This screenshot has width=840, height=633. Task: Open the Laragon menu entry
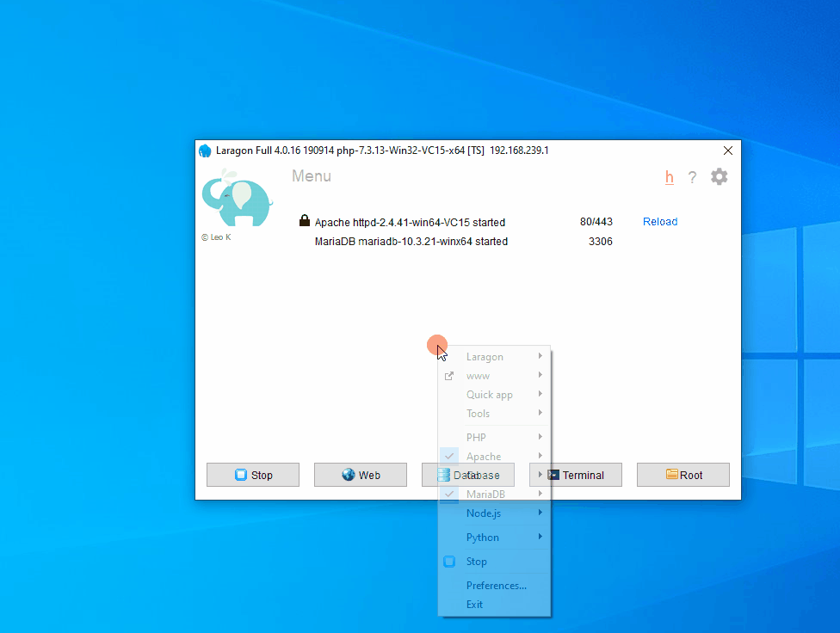[495, 357]
